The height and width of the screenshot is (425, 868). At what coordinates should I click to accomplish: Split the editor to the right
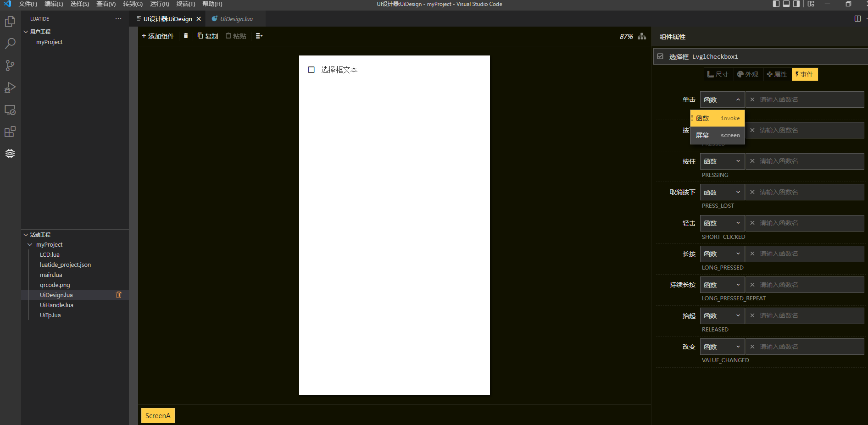[857, 19]
